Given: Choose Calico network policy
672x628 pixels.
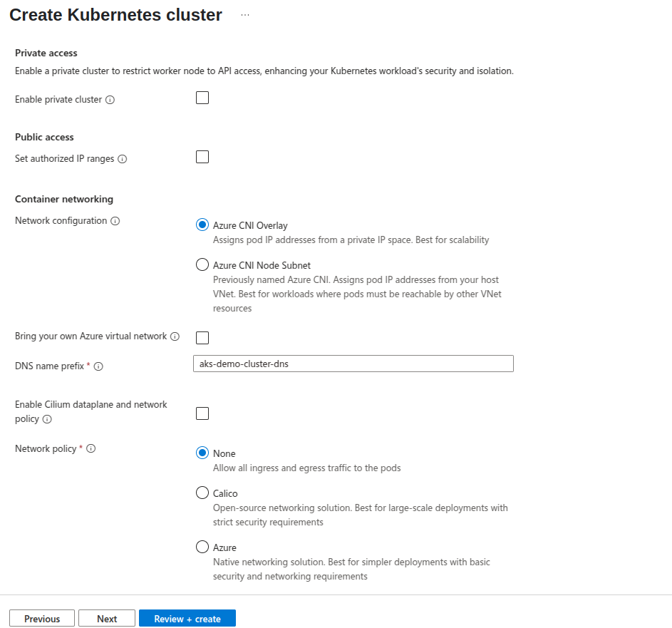Looking at the screenshot, I should tap(202, 493).
